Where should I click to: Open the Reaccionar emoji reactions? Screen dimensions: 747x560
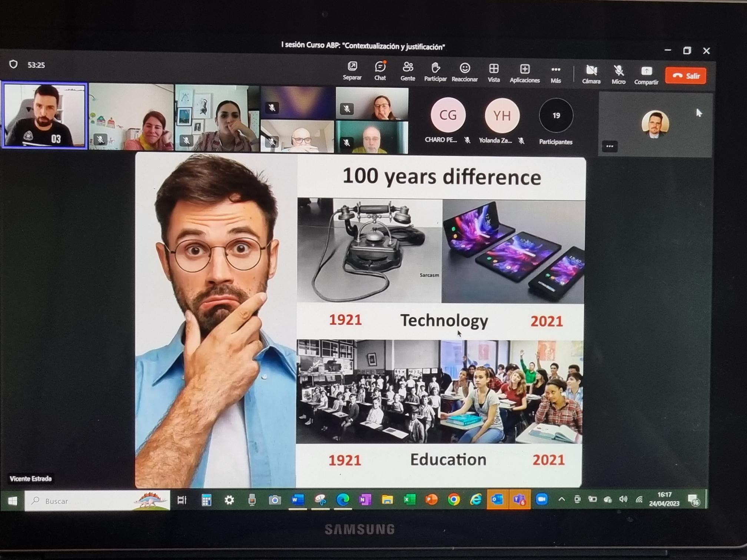(x=465, y=73)
